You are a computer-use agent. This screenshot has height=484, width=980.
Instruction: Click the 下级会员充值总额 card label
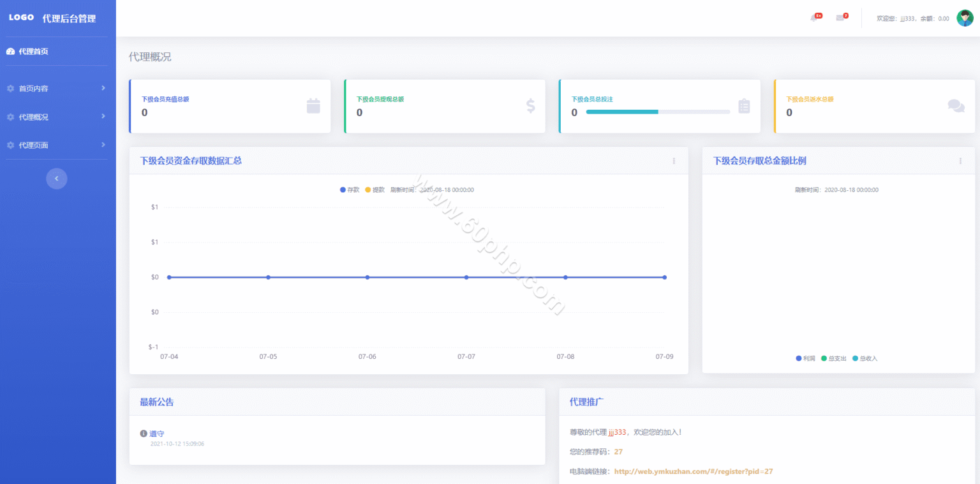(x=165, y=99)
